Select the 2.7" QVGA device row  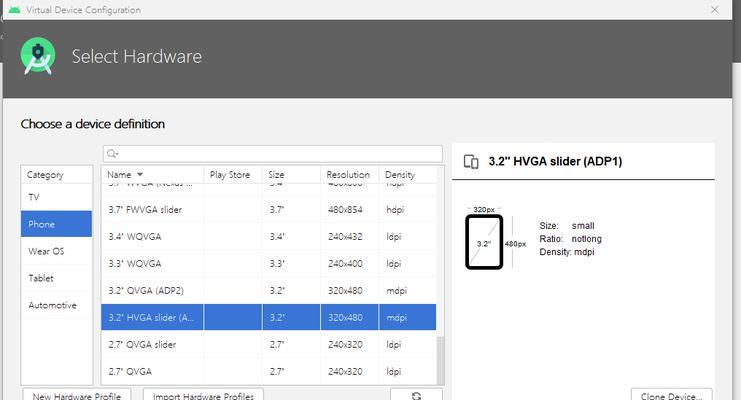coord(268,371)
